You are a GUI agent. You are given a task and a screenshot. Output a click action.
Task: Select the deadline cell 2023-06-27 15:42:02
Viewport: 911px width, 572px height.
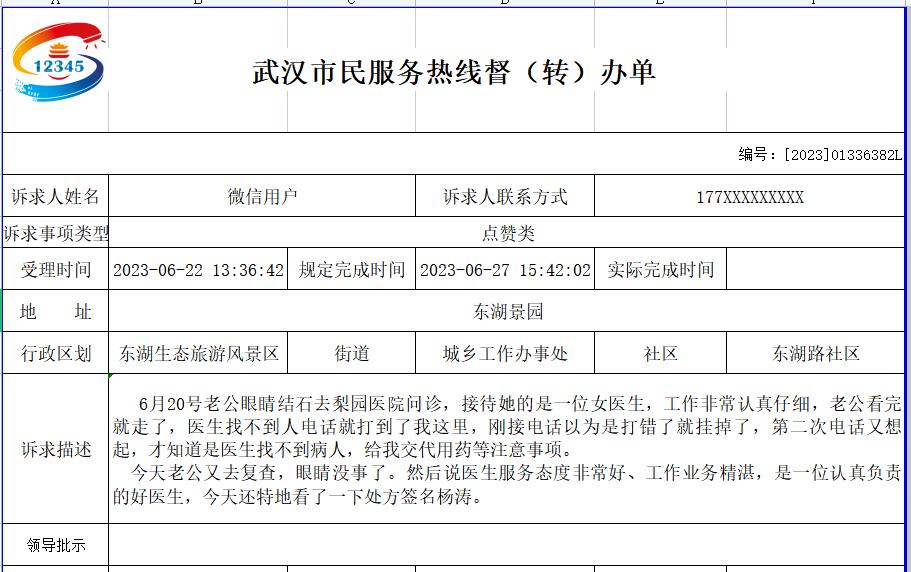pos(505,270)
